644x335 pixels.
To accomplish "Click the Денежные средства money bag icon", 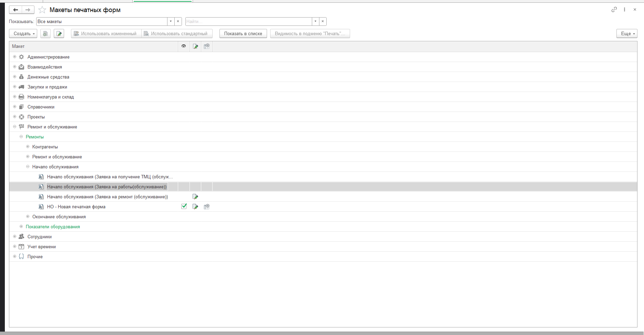I will click(x=21, y=77).
